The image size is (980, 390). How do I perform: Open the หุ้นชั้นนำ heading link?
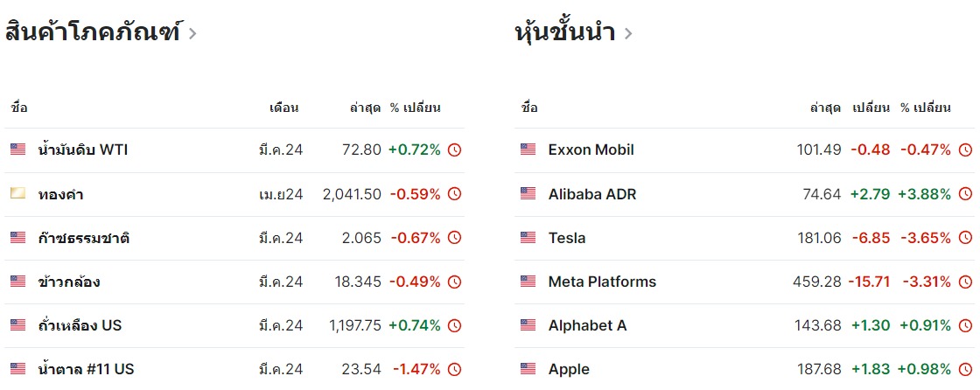[565, 32]
